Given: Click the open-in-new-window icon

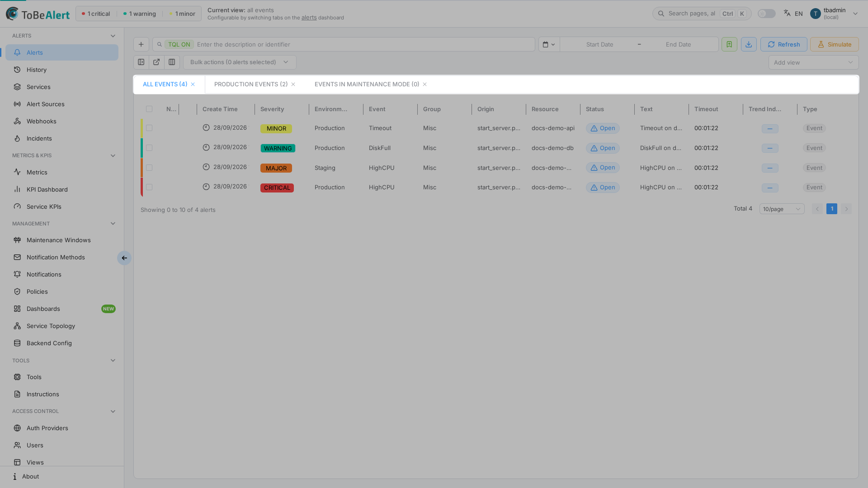Looking at the screenshot, I should [x=156, y=62].
